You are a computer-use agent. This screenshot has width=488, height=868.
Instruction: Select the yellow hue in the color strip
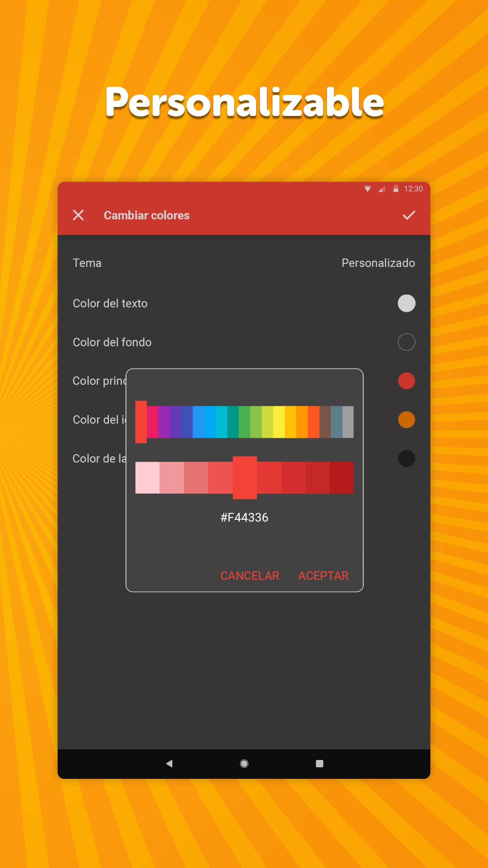tap(279, 422)
